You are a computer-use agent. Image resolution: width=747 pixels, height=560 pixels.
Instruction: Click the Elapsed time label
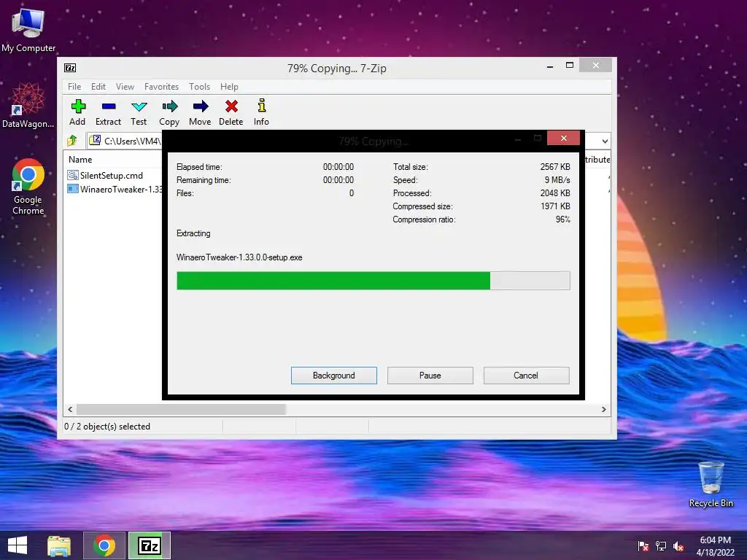[x=199, y=167]
